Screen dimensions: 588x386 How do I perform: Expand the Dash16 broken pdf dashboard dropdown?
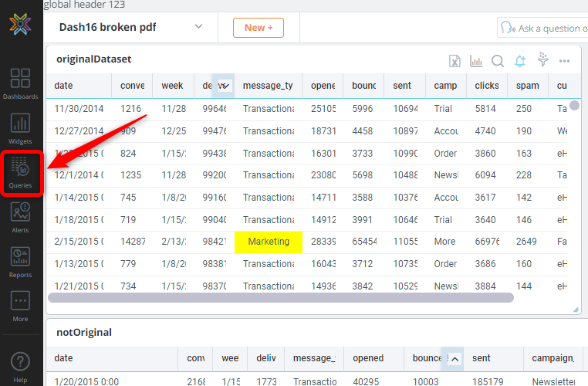tap(198, 27)
